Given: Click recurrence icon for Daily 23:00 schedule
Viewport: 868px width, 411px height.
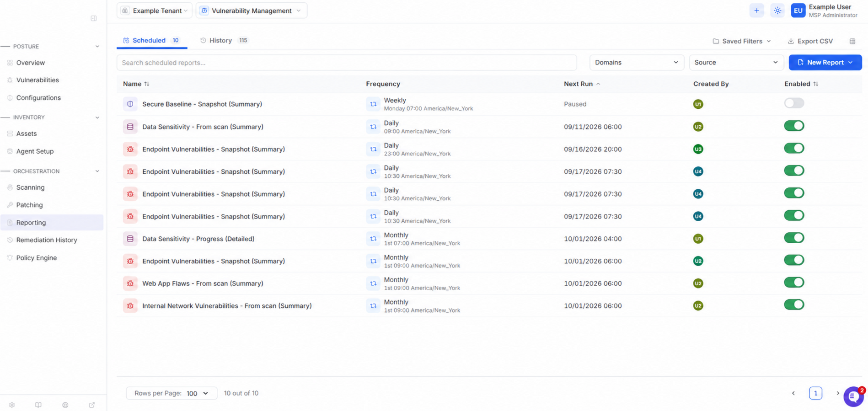Looking at the screenshot, I should [373, 149].
